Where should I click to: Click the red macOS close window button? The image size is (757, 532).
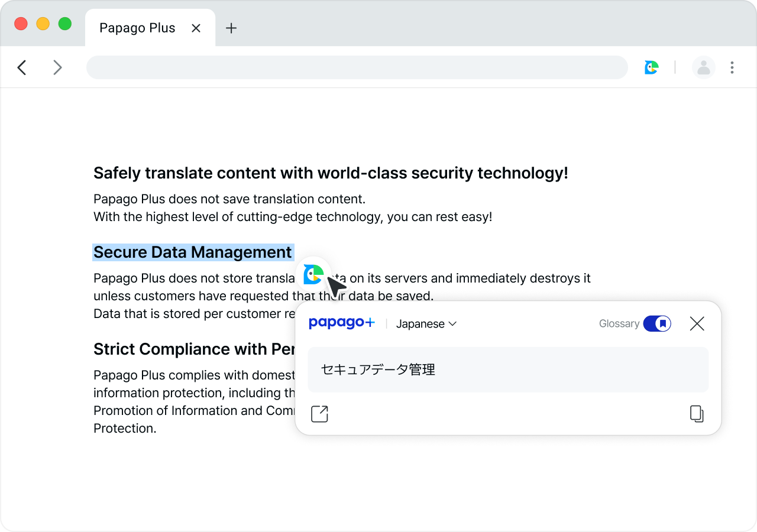pos(21,24)
